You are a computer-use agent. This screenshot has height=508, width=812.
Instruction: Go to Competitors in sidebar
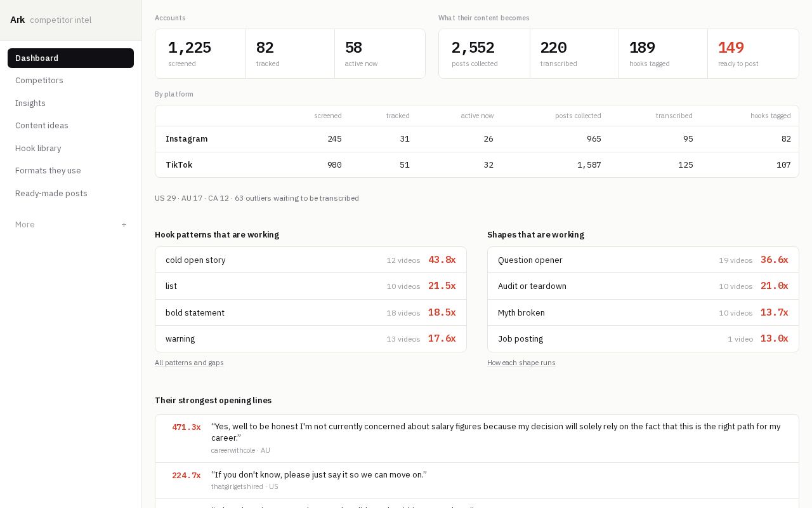70,81
